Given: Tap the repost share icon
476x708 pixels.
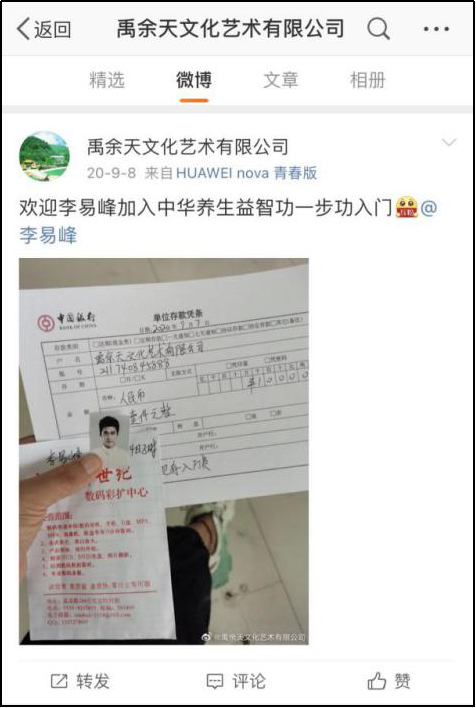Looking at the screenshot, I should click(59, 681).
